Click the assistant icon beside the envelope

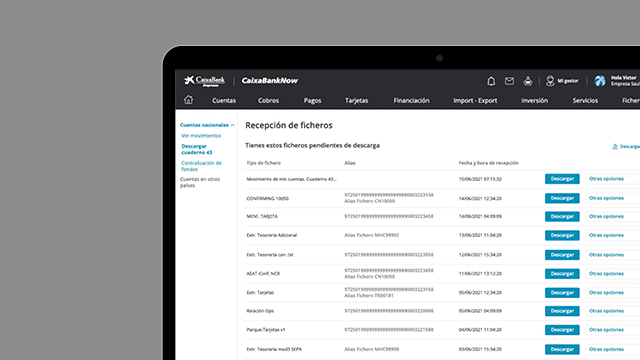tap(528, 81)
